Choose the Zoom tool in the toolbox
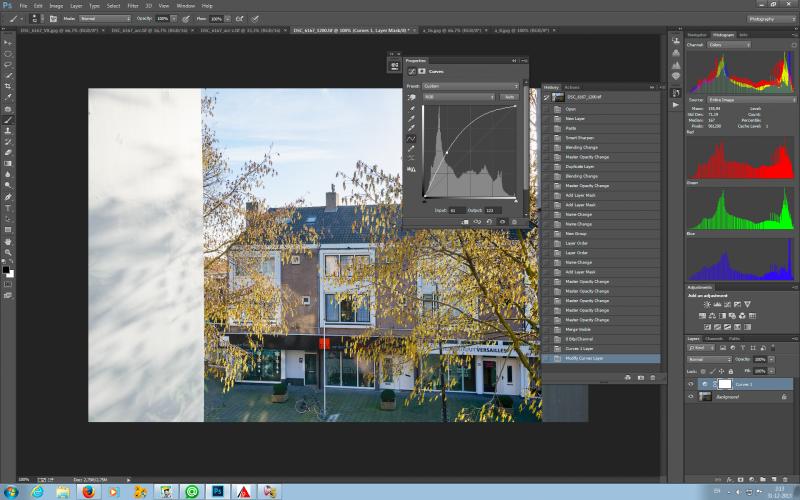This screenshot has width=800, height=500. click(8, 253)
